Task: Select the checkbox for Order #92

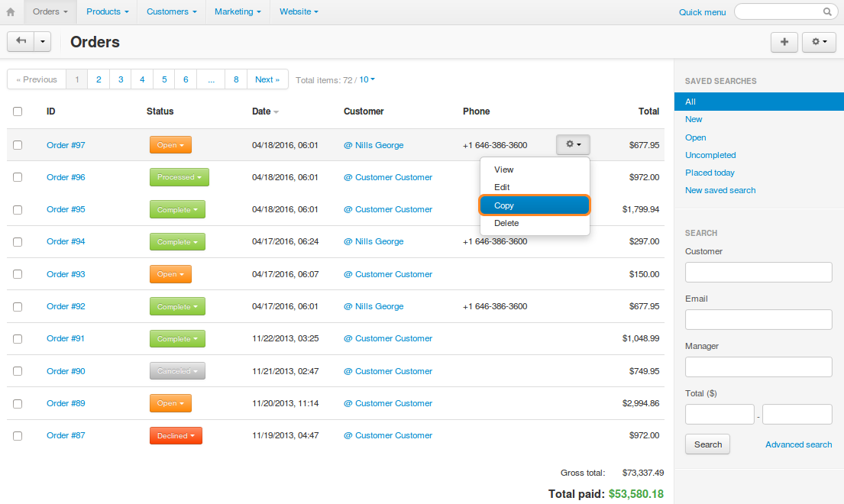Action: tap(18, 306)
